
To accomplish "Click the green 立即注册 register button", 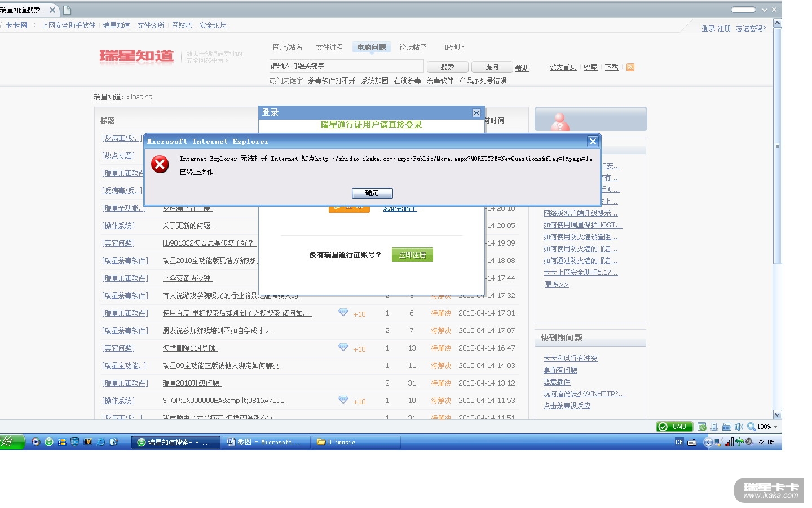I will point(413,255).
